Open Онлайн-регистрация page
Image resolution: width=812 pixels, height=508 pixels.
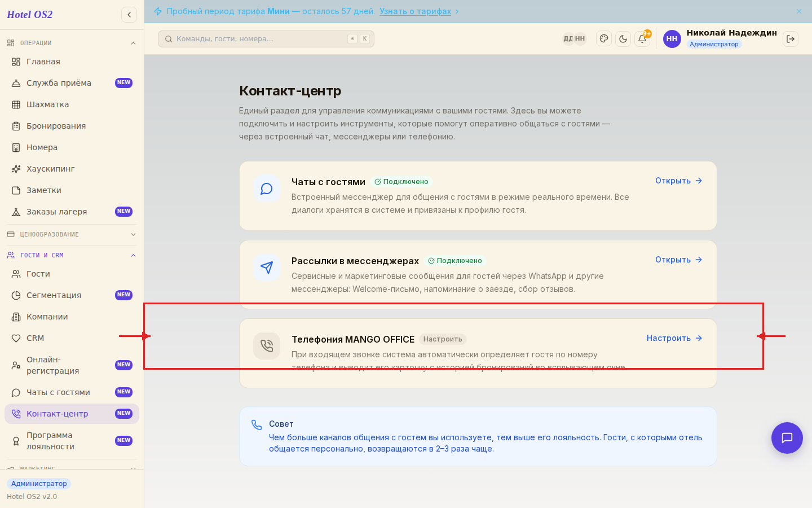tap(72, 365)
